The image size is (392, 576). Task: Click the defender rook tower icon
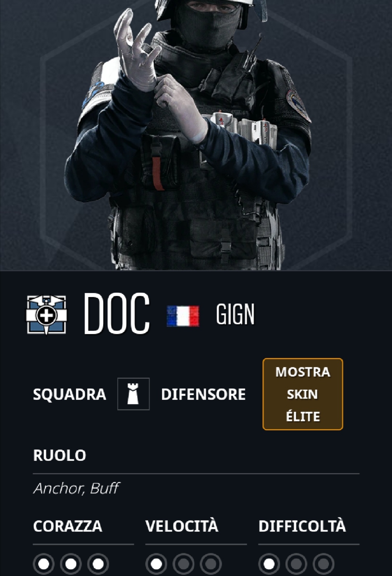133,394
